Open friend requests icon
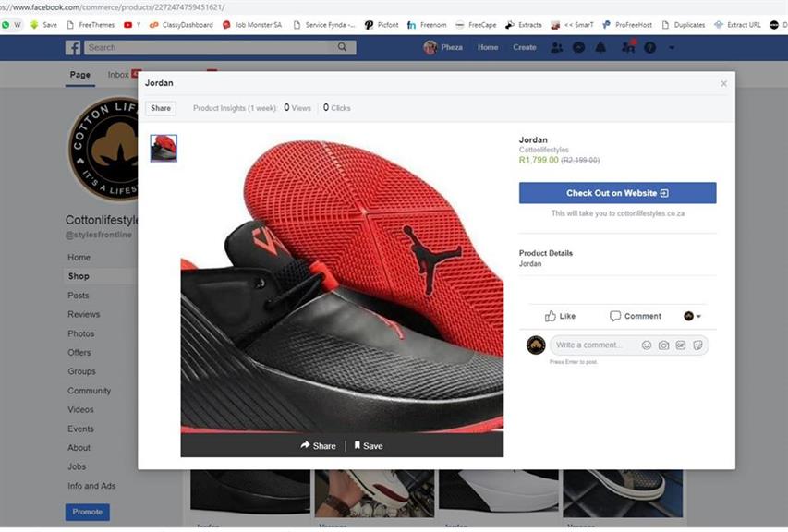This screenshot has width=788, height=532. (556, 47)
